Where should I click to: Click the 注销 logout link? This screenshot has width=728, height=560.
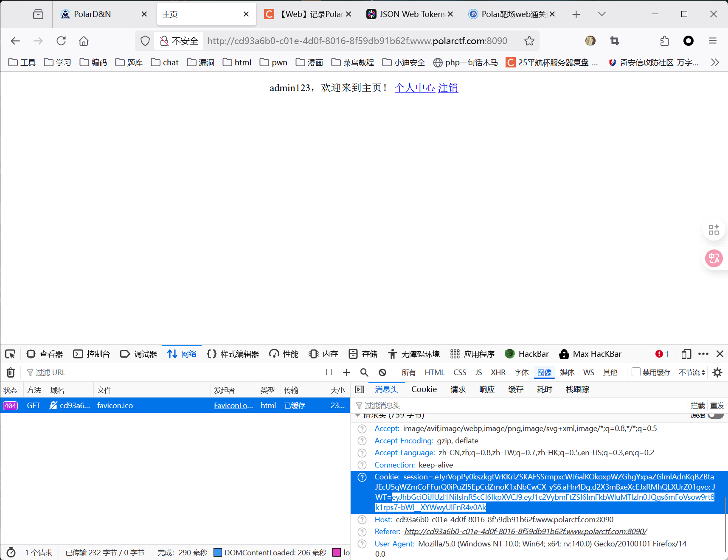pos(448,88)
